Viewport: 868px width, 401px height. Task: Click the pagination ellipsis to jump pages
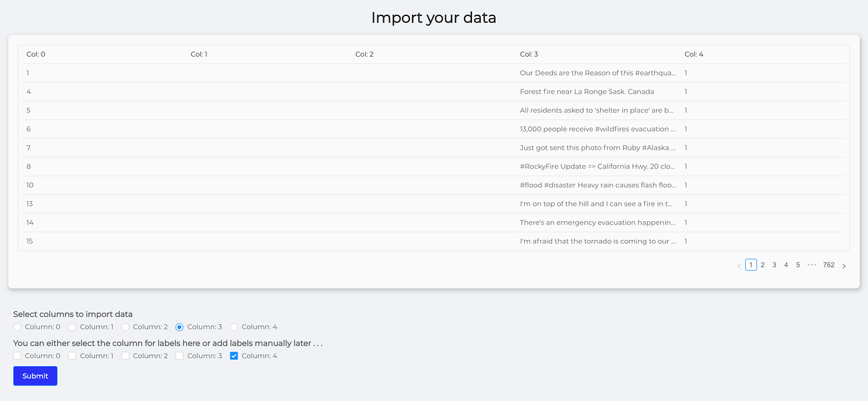tap(812, 265)
